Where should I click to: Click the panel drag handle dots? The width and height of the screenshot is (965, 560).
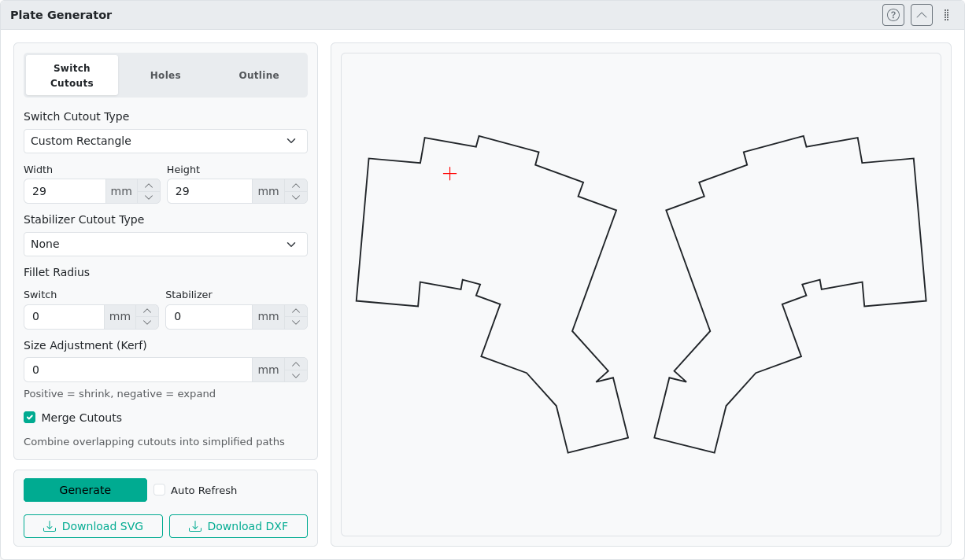pos(946,15)
